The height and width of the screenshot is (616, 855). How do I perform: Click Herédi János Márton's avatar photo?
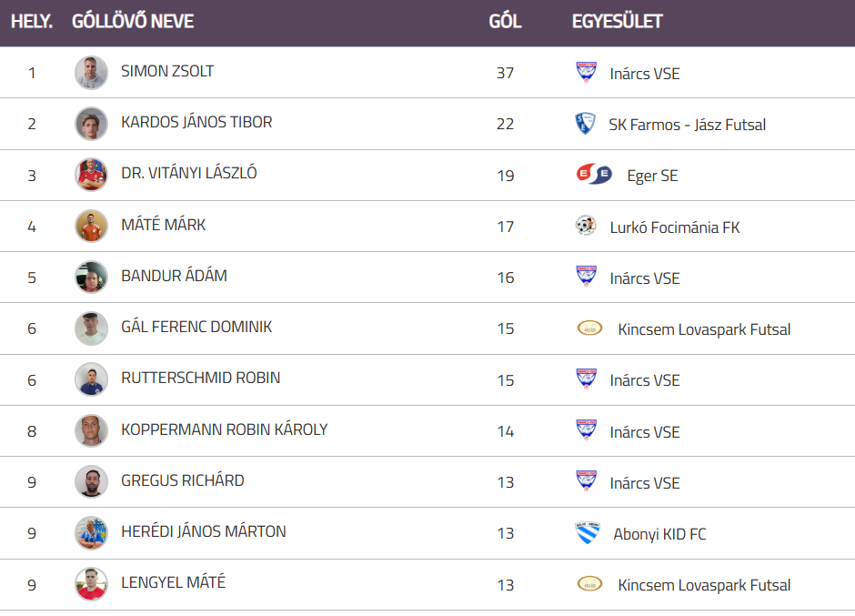(91, 533)
